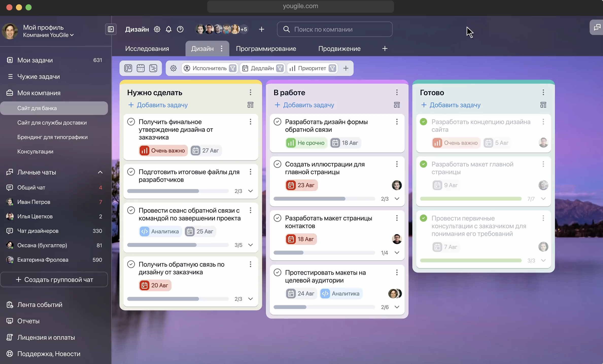This screenshot has width=603, height=364.
Task: Open Компания YouGile company dropdown
Action: pos(48,35)
